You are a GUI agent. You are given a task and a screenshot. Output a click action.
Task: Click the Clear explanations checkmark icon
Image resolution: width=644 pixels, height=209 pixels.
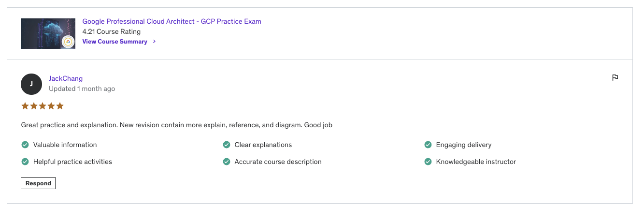[x=227, y=145]
